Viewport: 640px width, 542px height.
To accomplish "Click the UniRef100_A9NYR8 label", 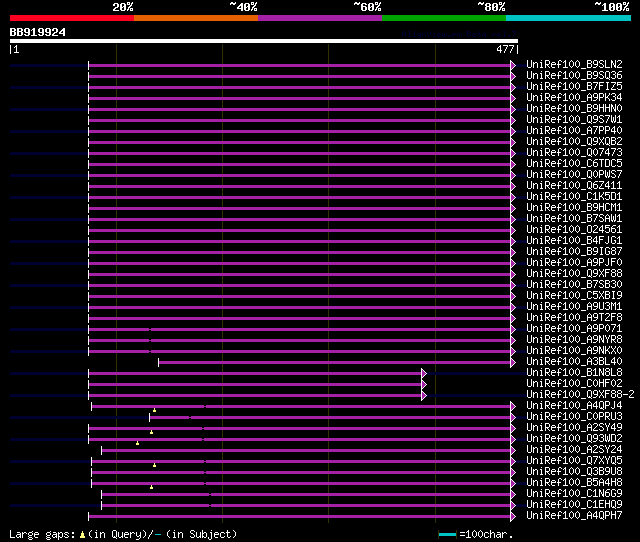I will [x=574, y=340].
